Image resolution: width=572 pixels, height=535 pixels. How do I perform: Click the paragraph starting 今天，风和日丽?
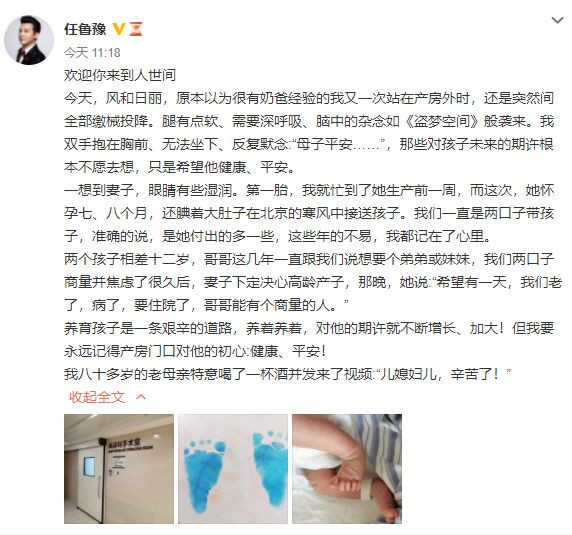click(x=309, y=133)
